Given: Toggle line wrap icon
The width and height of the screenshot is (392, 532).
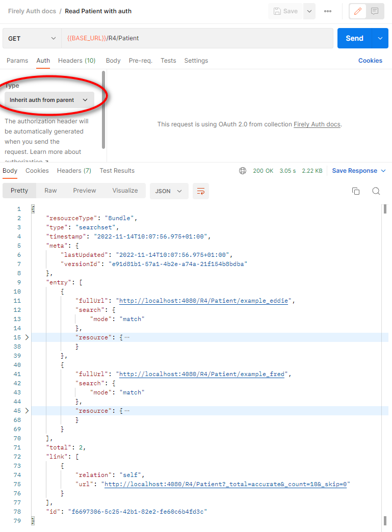Looking at the screenshot, I should tap(201, 191).
